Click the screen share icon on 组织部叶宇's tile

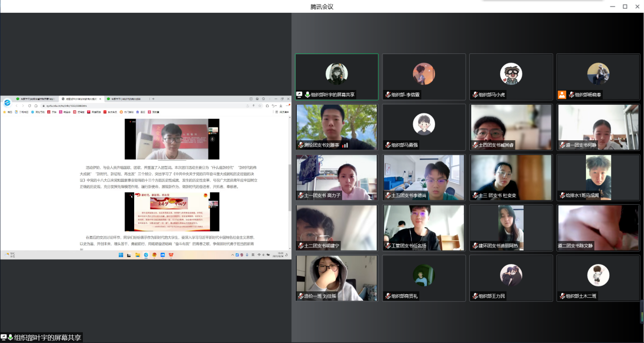(x=299, y=95)
